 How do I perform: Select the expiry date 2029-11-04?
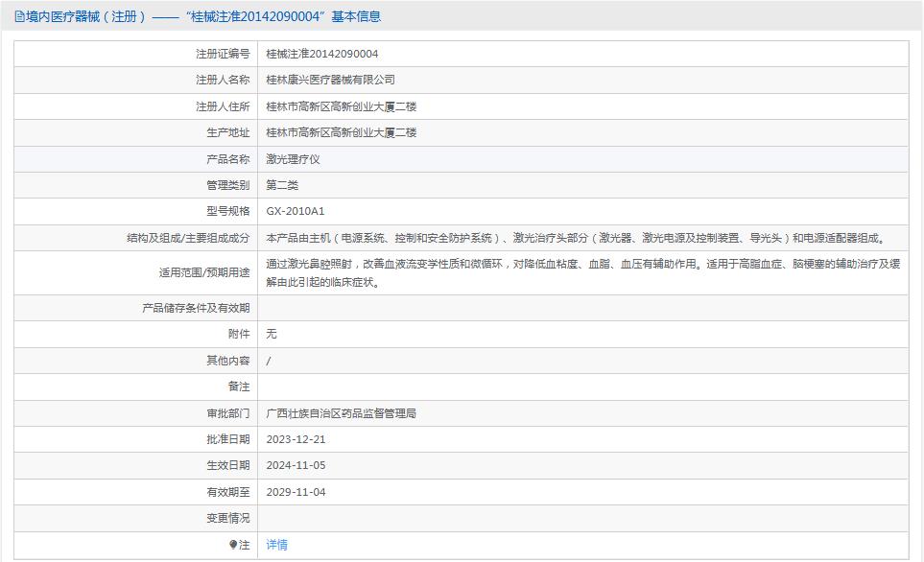point(299,492)
